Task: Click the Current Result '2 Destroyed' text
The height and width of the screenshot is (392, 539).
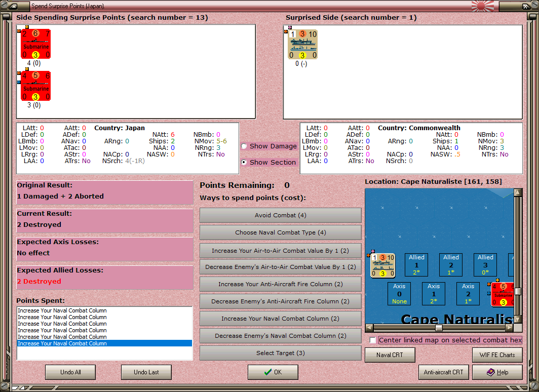Action: pos(39,224)
